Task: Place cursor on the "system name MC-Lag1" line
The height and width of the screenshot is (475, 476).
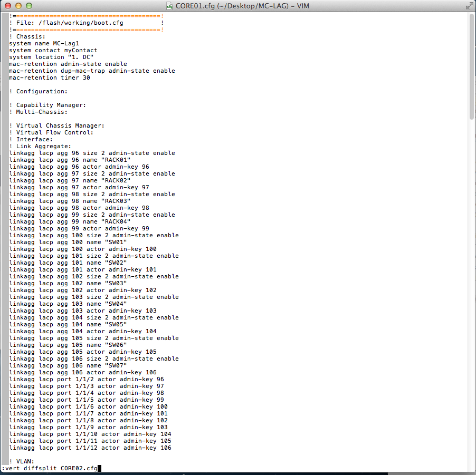Action: coord(44,44)
